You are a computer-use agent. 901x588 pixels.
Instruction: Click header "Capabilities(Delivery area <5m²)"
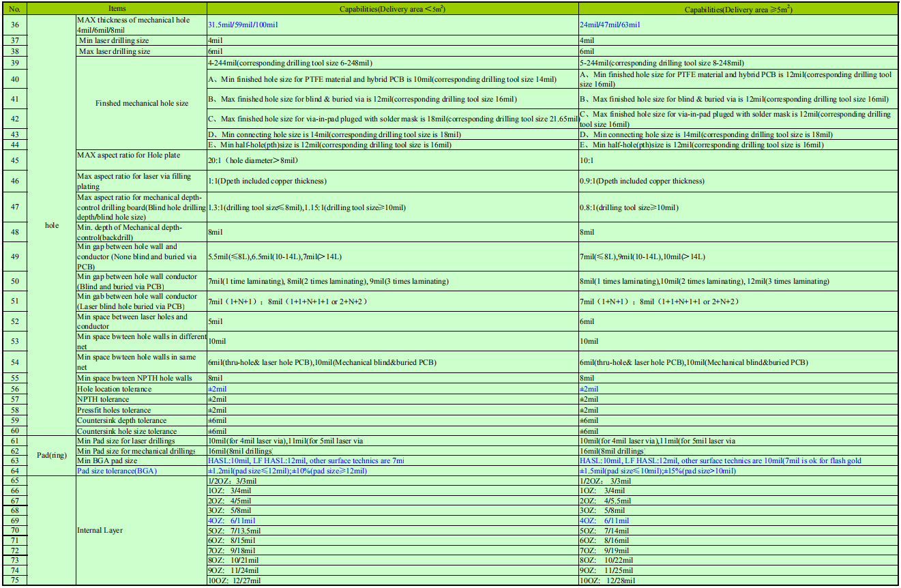[x=392, y=9]
